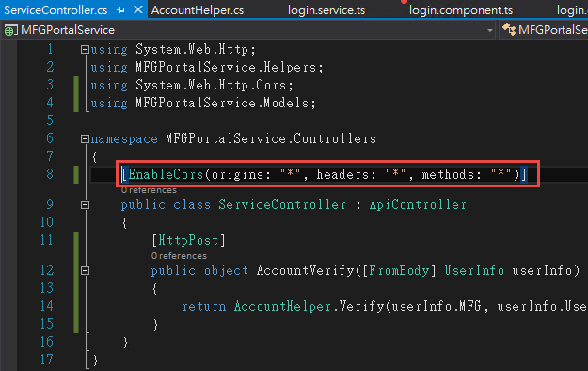
Task: Click the '0 references' link above AccountVerify
Action: (179, 256)
